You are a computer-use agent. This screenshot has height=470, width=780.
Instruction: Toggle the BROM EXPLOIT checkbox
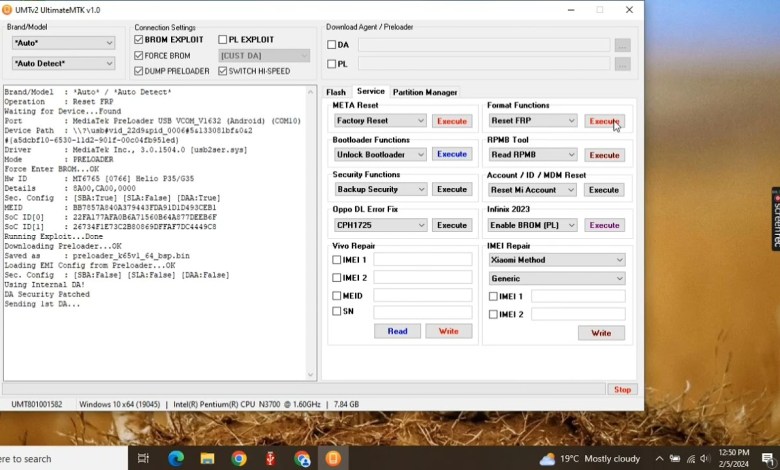[139, 39]
